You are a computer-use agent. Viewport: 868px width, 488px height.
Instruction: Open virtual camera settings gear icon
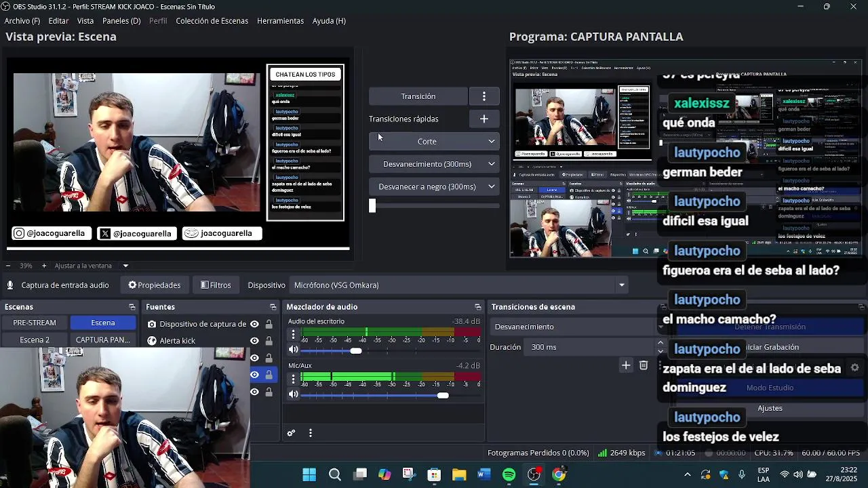point(855,367)
